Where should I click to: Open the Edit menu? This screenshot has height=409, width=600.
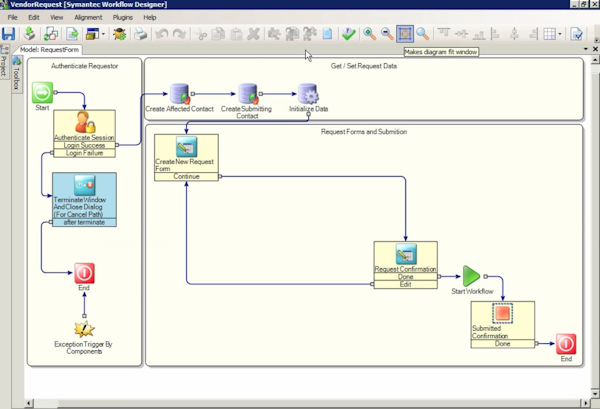coord(34,17)
